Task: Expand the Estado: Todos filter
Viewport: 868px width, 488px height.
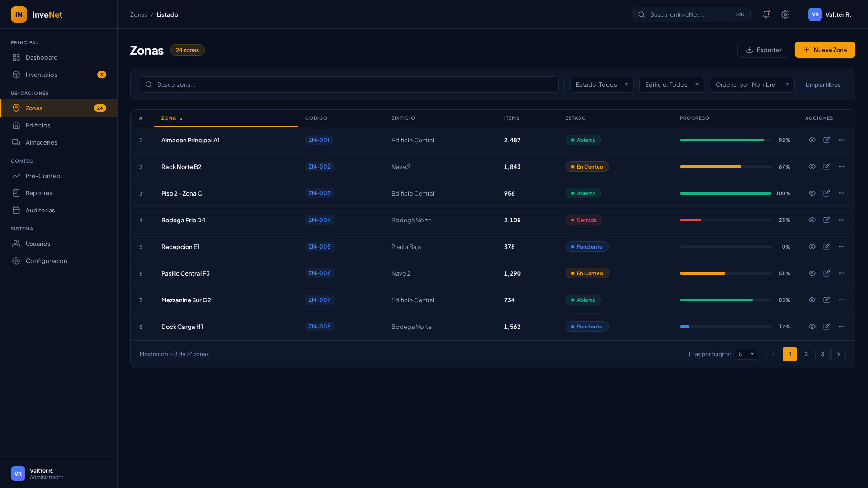Action: click(x=601, y=84)
